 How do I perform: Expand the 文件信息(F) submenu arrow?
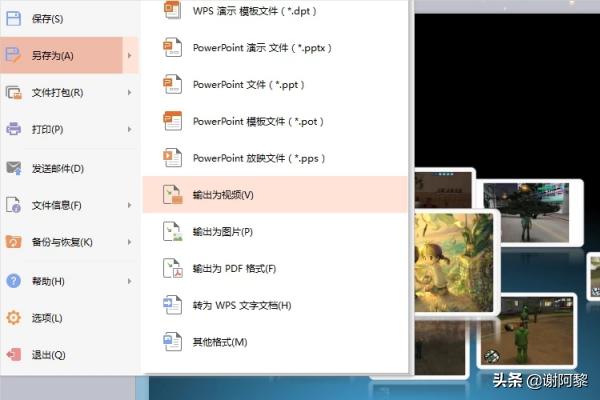[130, 205]
